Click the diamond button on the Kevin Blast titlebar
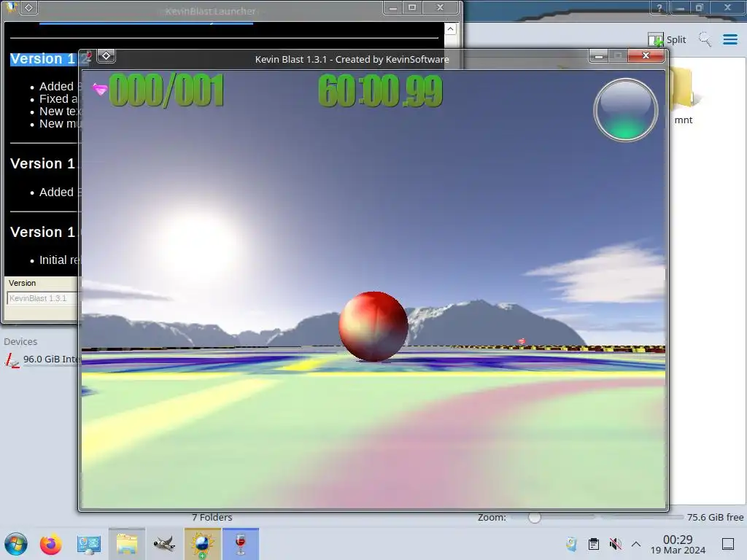This screenshot has height=560, width=747. (107, 56)
